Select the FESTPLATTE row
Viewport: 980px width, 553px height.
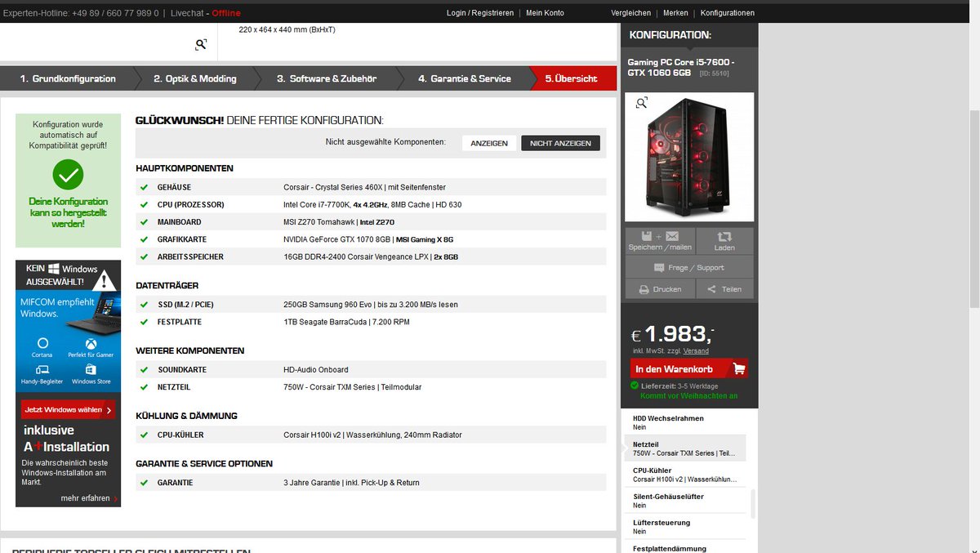tap(371, 322)
